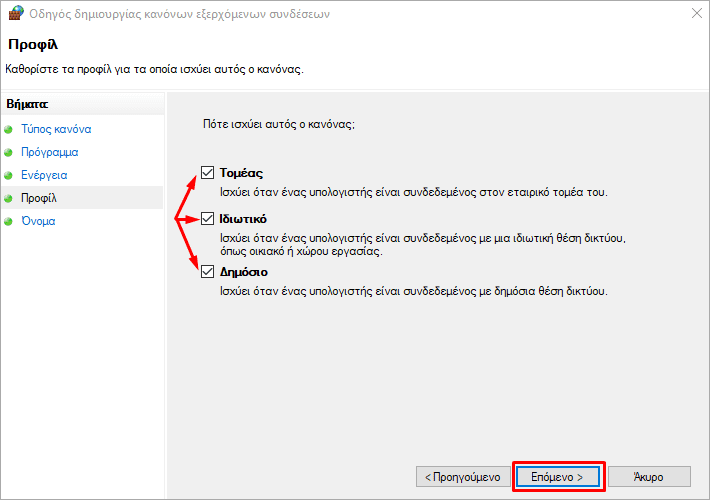Screen dimensions: 710x500
Task: Click green bullet beside Προφίλ
Action: click(8, 198)
